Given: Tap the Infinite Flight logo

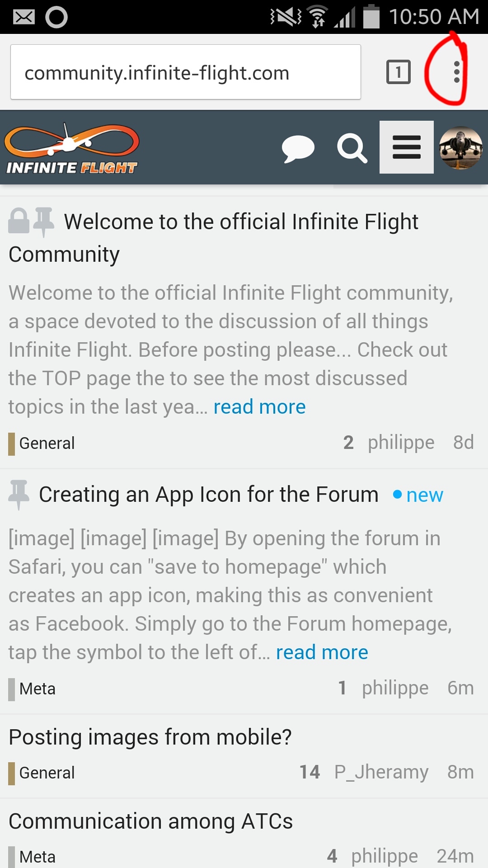Looking at the screenshot, I should pos(72,148).
